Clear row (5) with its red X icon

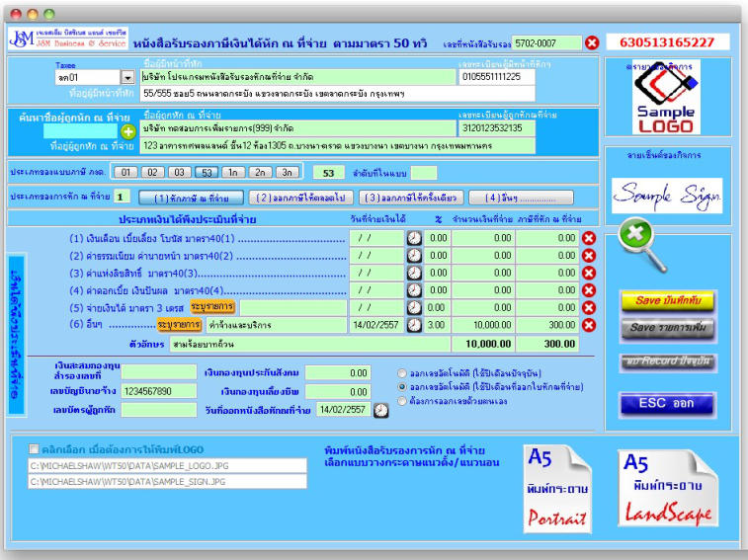[589, 308]
